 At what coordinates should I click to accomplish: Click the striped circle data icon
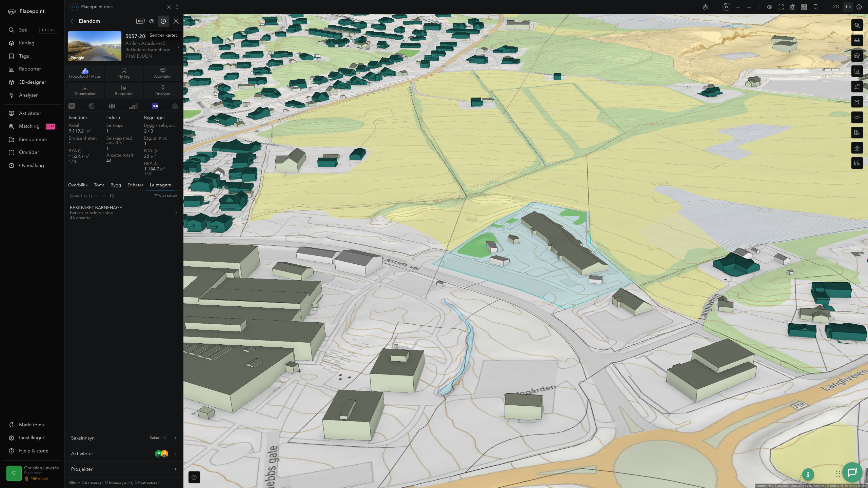coord(92,106)
